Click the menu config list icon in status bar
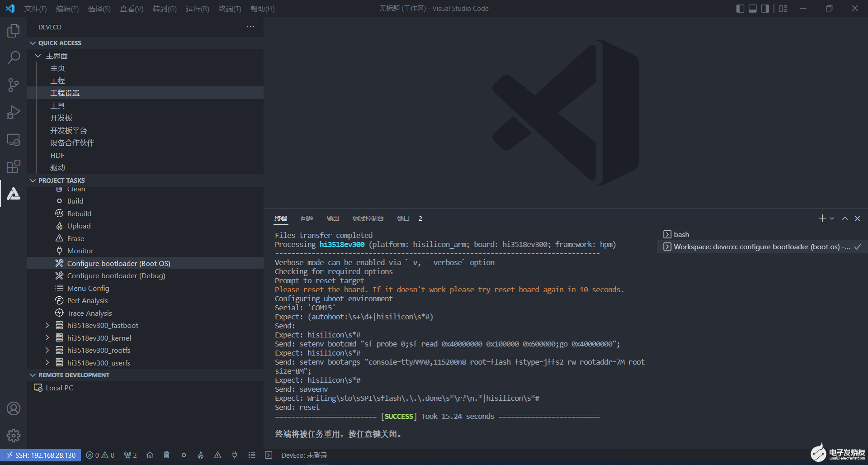 pos(252,455)
